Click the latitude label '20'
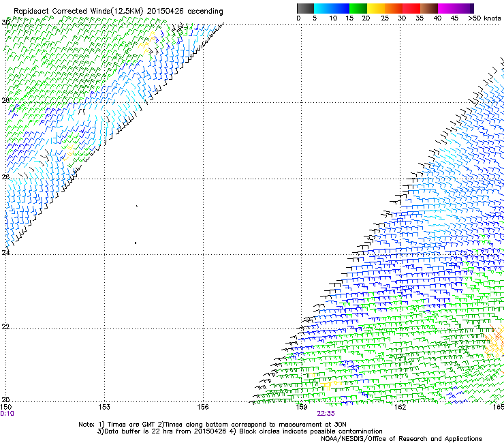504x443 pixels. click(x=5, y=400)
